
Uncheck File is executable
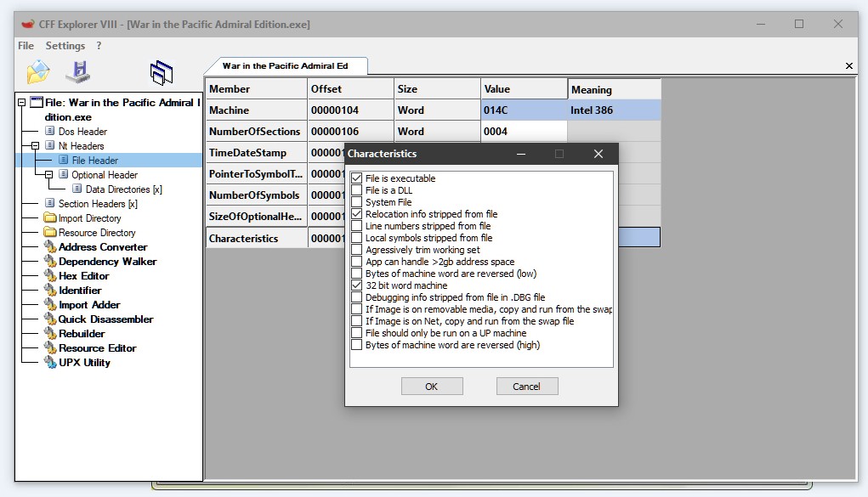[356, 178]
